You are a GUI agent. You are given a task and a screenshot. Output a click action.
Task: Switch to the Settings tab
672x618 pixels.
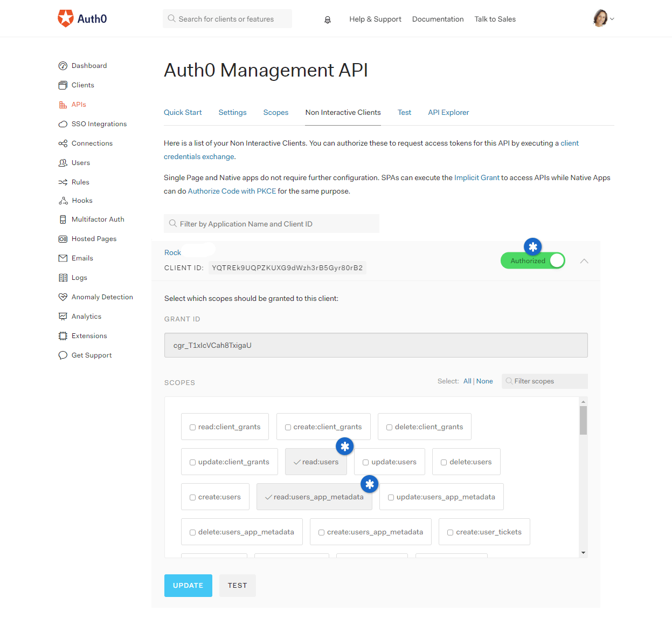pos(232,112)
